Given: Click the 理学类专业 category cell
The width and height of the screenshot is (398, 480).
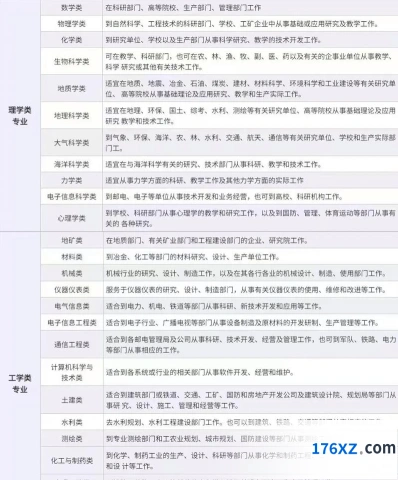Looking at the screenshot, I should [20, 116].
